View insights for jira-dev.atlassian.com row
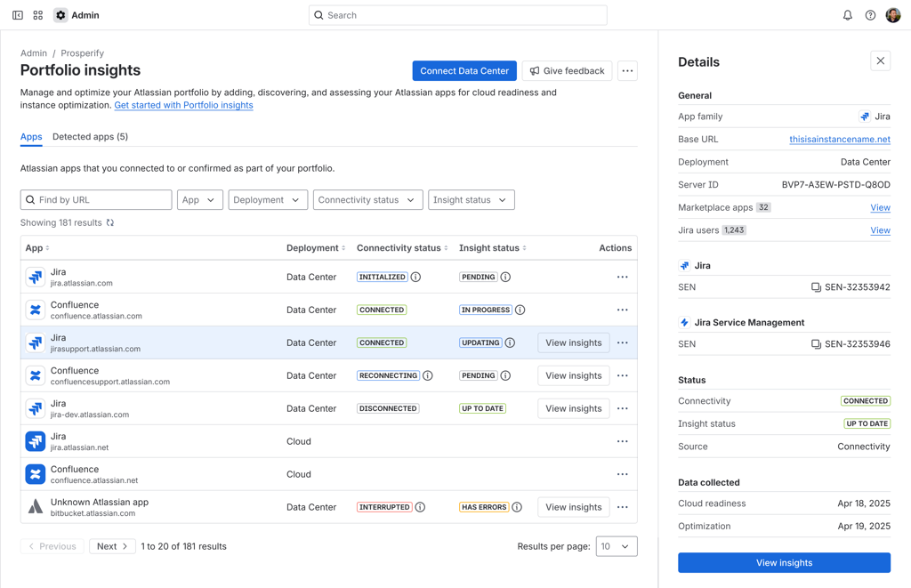Viewport: 911px width, 588px height. 574,408
